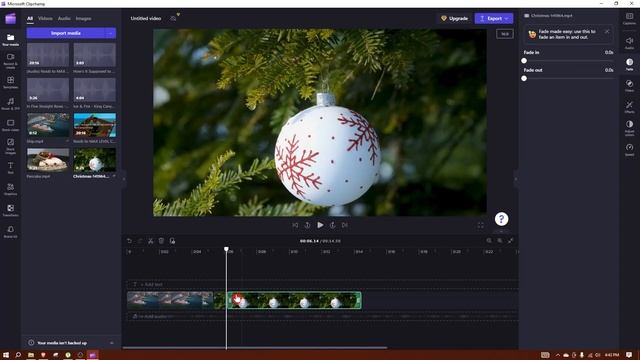
Task: Open Filters panel
Action: point(629,85)
